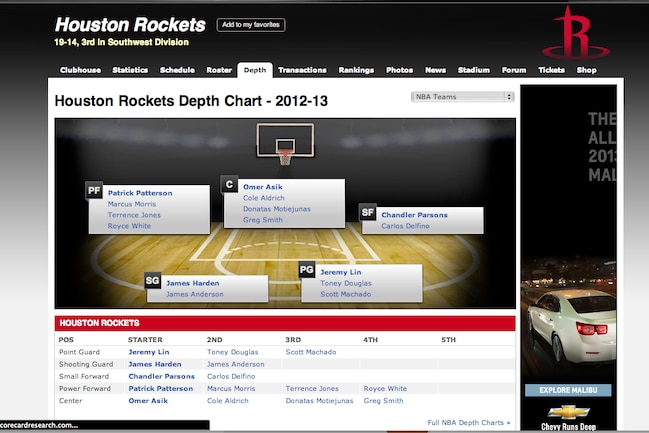Open the Tickets tab
Image resolution: width=649 pixels, height=433 pixels.
pos(551,70)
